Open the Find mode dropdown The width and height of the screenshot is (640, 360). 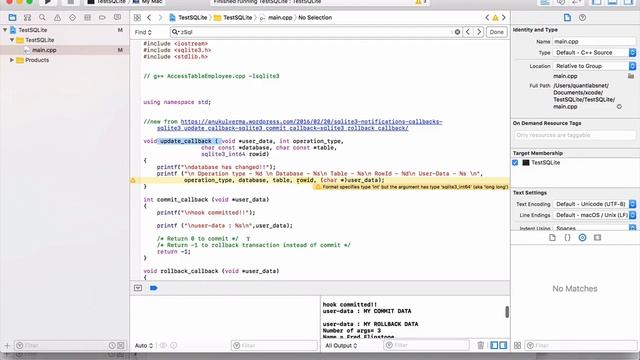(143, 32)
